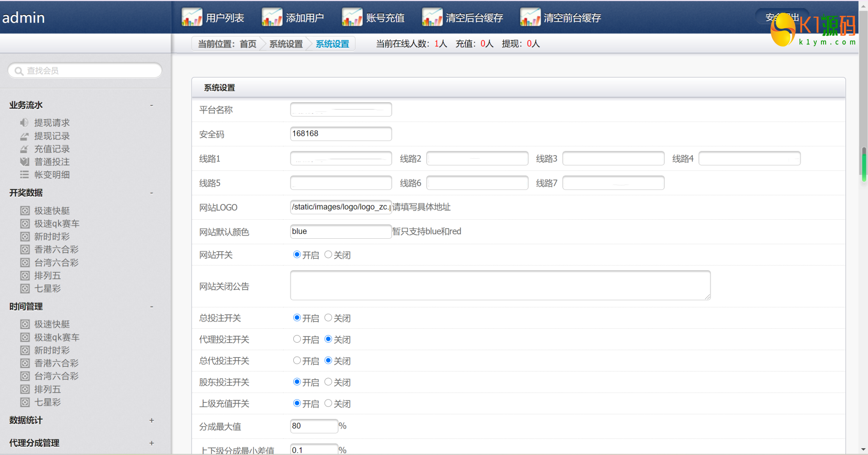Click the 账号充值 chart icon

point(352,17)
